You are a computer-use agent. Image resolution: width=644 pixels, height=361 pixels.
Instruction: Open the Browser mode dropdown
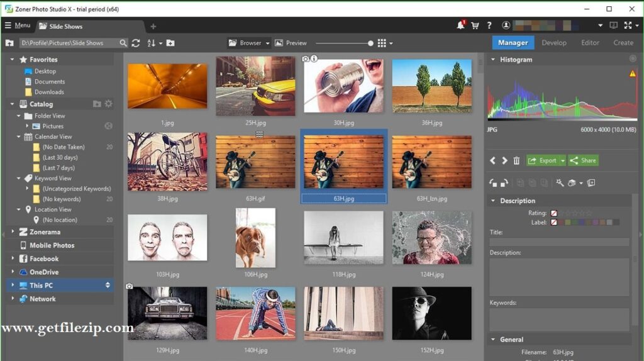coord(249,43)
